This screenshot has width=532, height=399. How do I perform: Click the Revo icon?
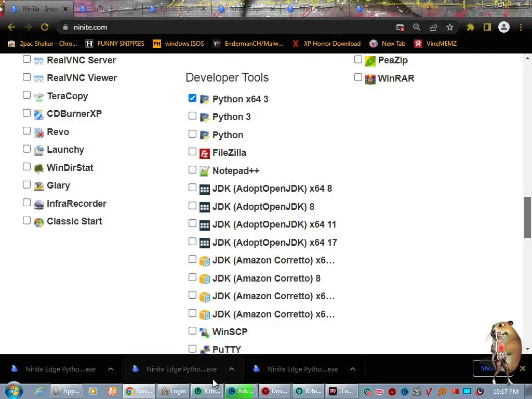[x=38, y=132]
